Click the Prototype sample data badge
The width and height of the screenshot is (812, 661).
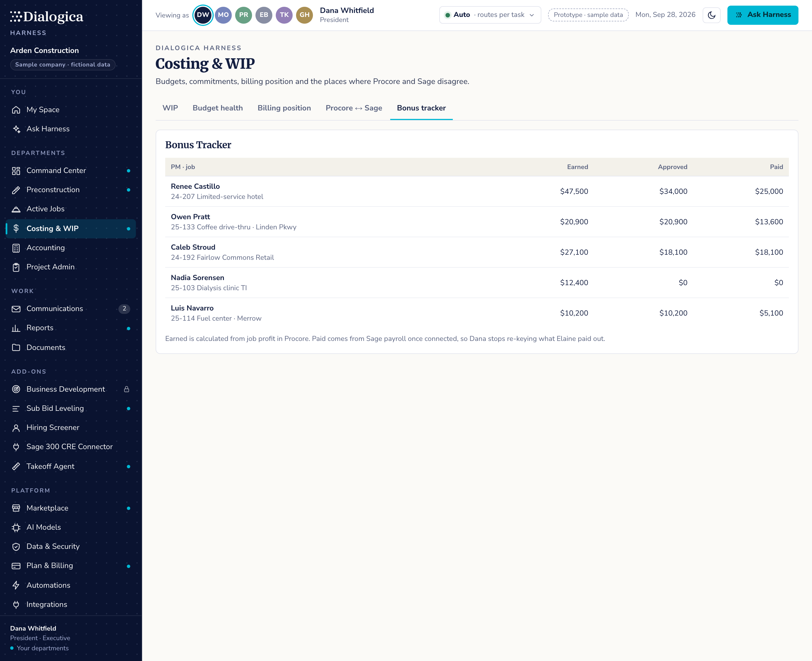588,15
